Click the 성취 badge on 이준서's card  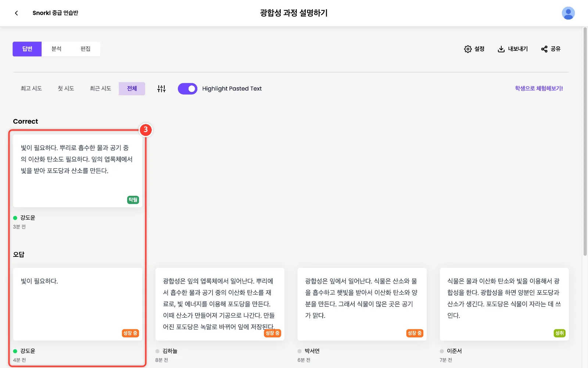(x=559, y=333)
